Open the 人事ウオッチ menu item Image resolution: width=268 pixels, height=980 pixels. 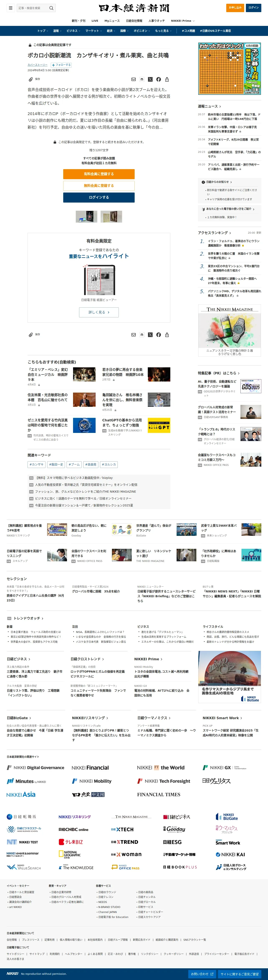pyautogui.click(x=157, y=21)
